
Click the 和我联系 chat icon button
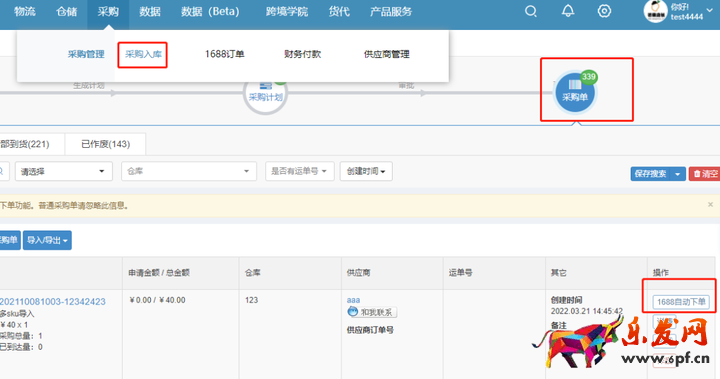click(372, 312)
